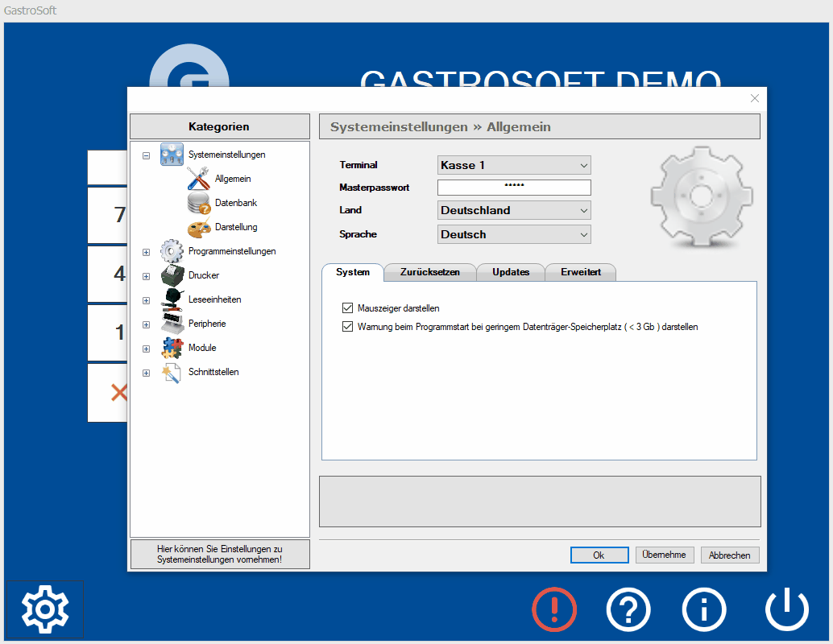Switch to the Zurücksetzen tab

tap(429, 272)
